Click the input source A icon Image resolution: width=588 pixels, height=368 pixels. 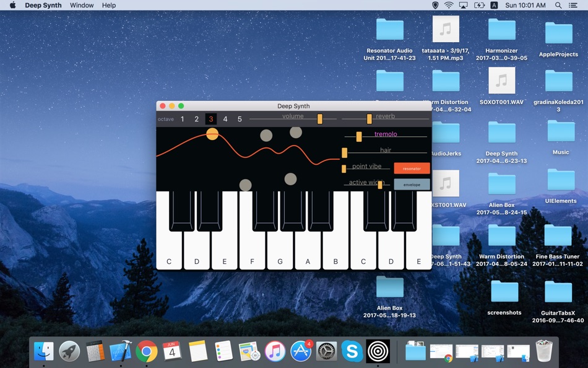tap(495, 5)
